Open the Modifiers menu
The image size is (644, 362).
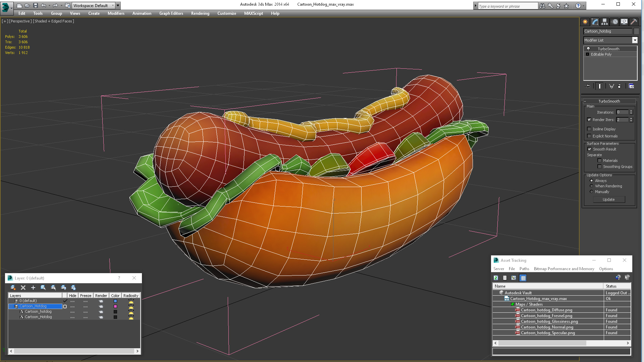coord(115,13)
